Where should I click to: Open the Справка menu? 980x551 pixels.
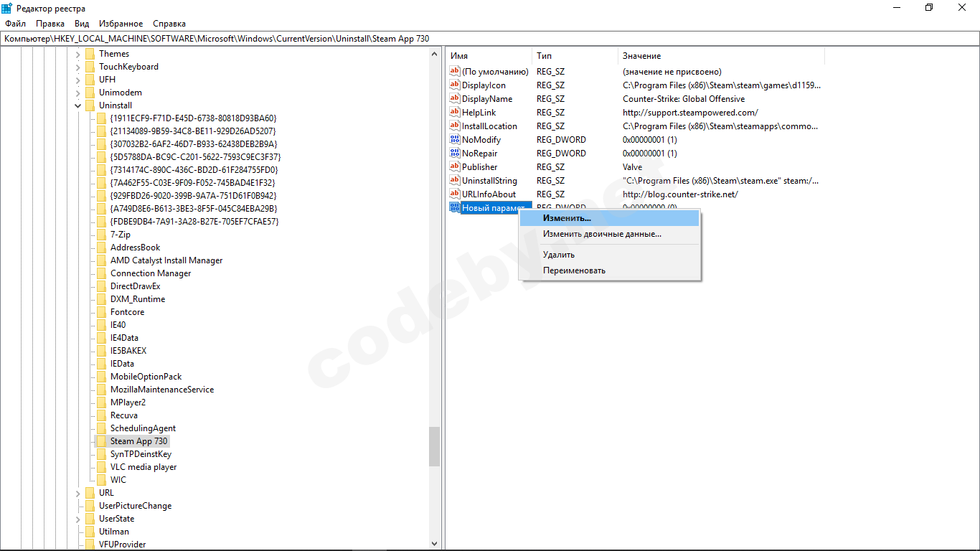[x=169, y=24]
